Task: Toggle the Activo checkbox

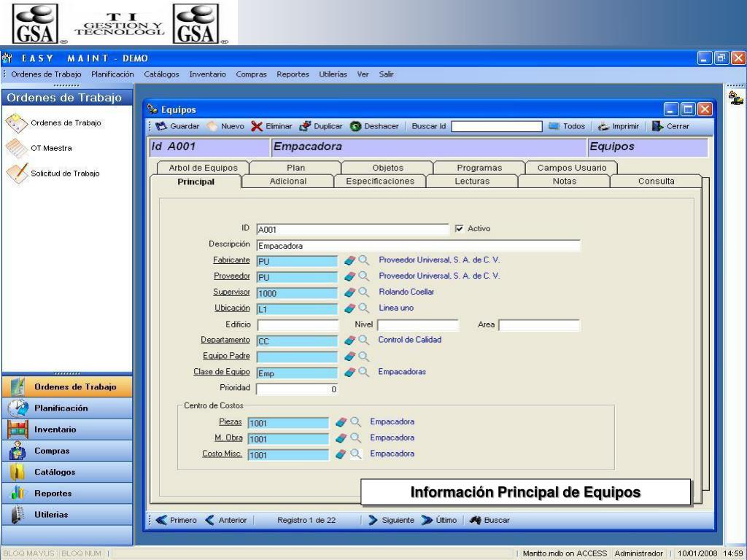Action: [459, 228]
